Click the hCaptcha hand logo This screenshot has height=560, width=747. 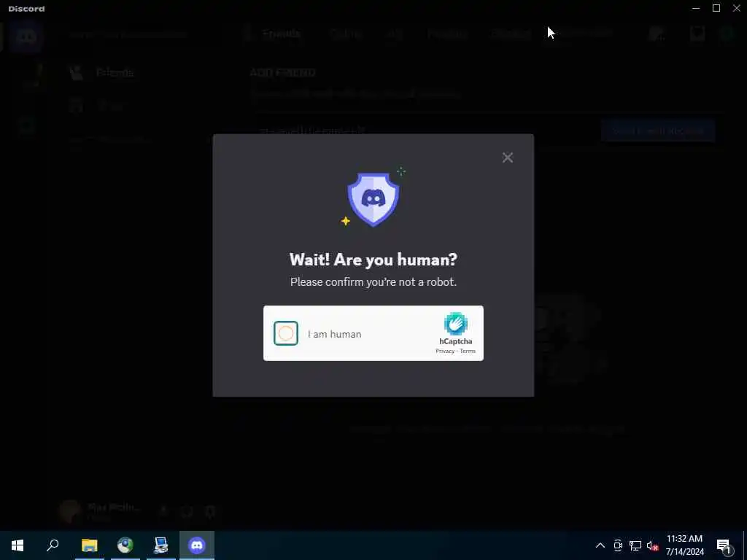455,324
